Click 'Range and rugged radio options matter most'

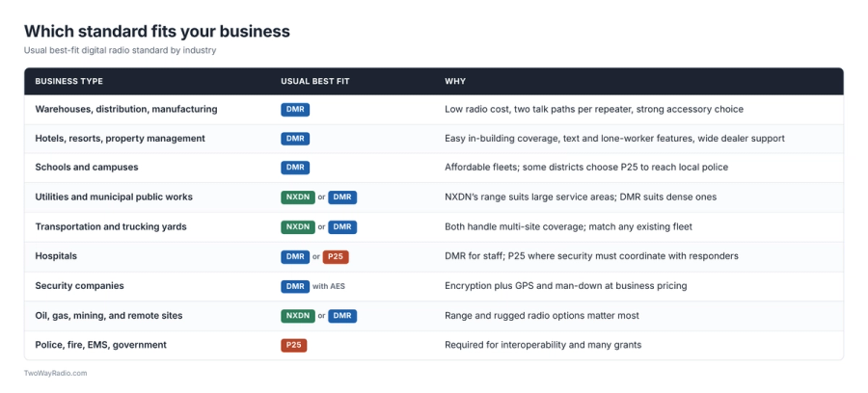(542, 316)
